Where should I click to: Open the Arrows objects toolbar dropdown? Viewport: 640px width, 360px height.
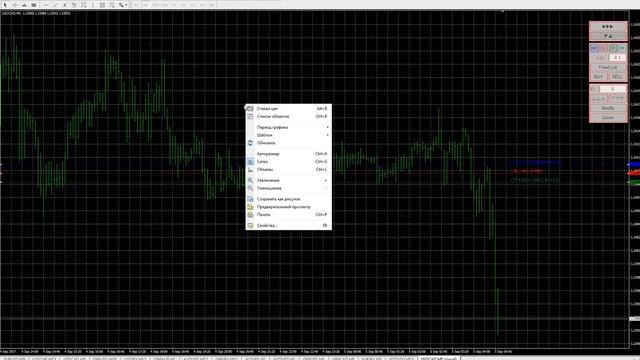tap(122, 5)
